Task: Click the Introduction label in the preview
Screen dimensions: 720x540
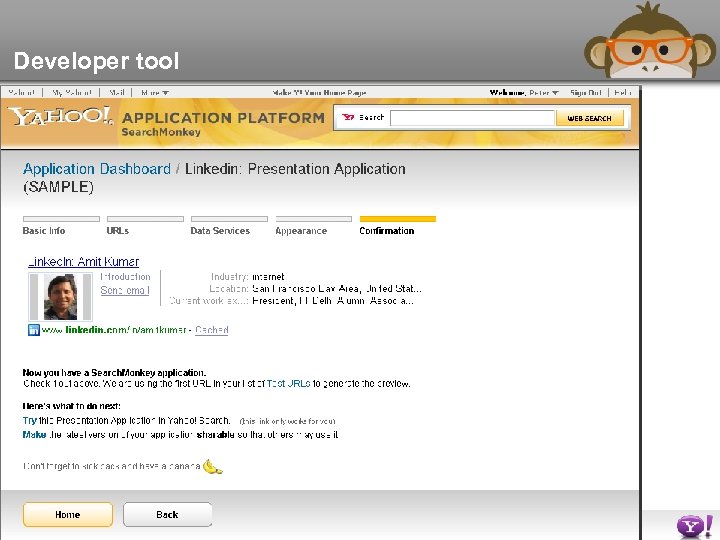Action: coord(125,276)
